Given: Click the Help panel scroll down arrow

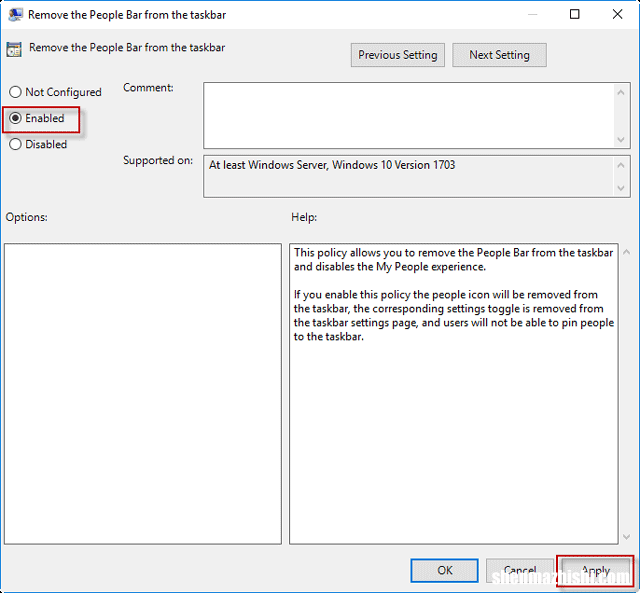Looking at the screenshot, I should click(627, 537).
